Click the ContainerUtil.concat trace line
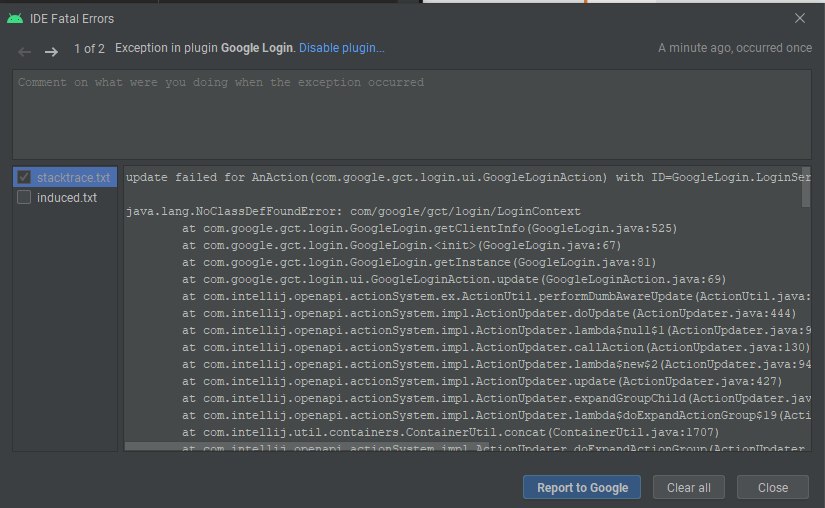The width and height of the screenshot is (825, 508). (450, 432)
